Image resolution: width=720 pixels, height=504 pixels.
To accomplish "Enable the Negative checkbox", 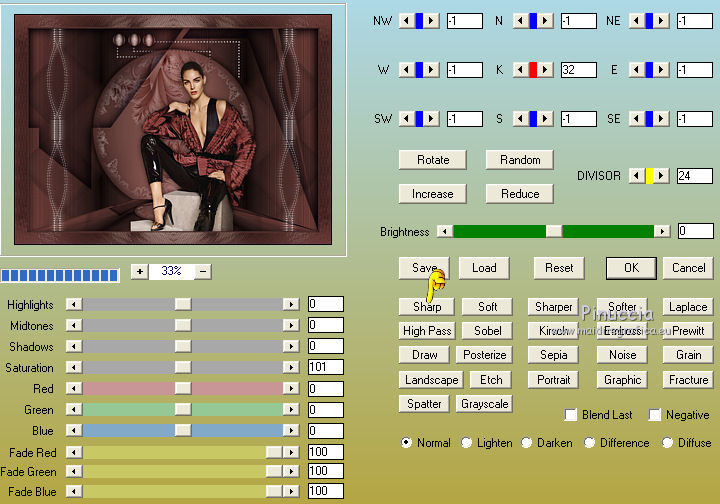I will pos(655,415).
